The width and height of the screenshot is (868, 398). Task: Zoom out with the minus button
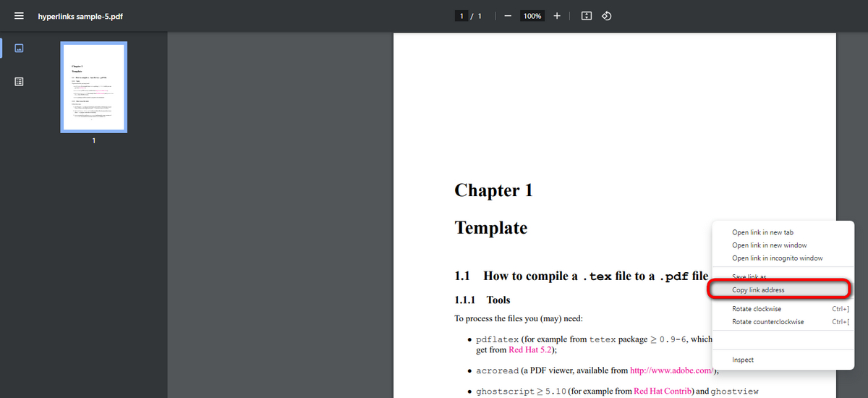508,16
